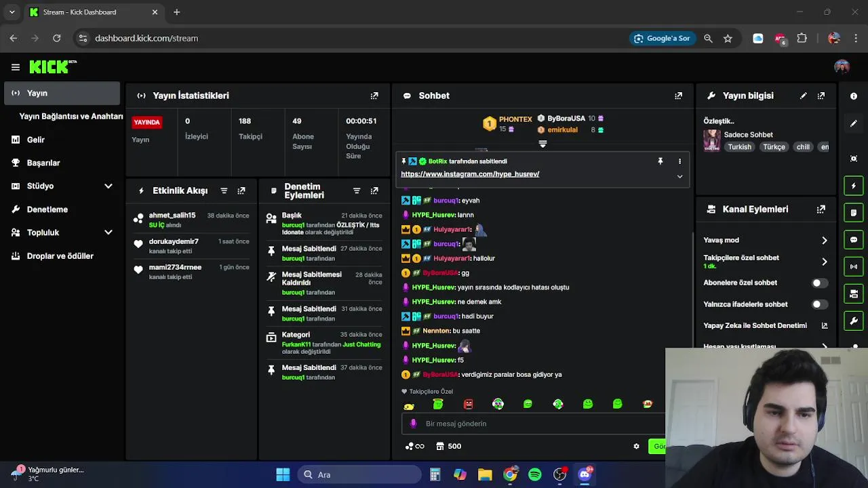
Task: Open Spotify from the taskbar
Action: [534, 474]
